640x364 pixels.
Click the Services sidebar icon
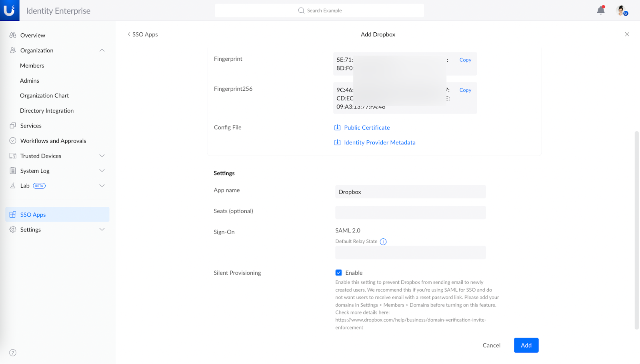click(13, 126)
